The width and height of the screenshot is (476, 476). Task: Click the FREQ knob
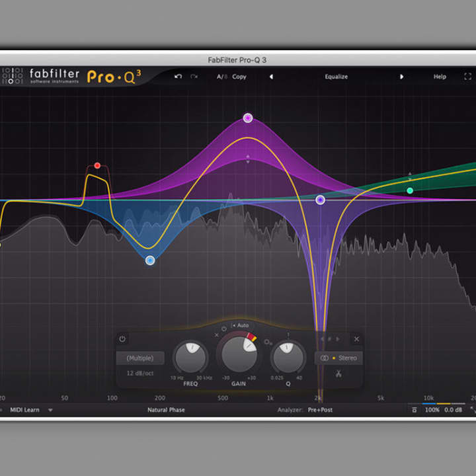pyautogui.click(x=190, y=358)
